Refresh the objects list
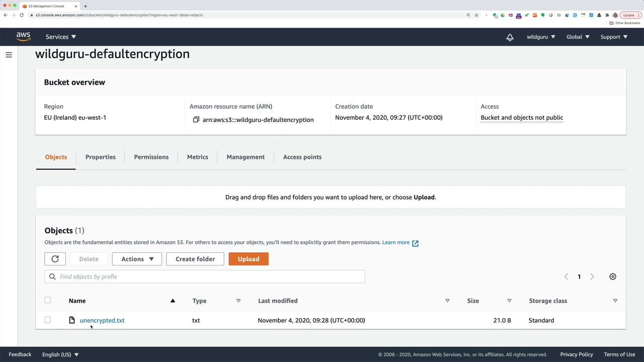The image size is (644, 362). click(x=55, y=259)
